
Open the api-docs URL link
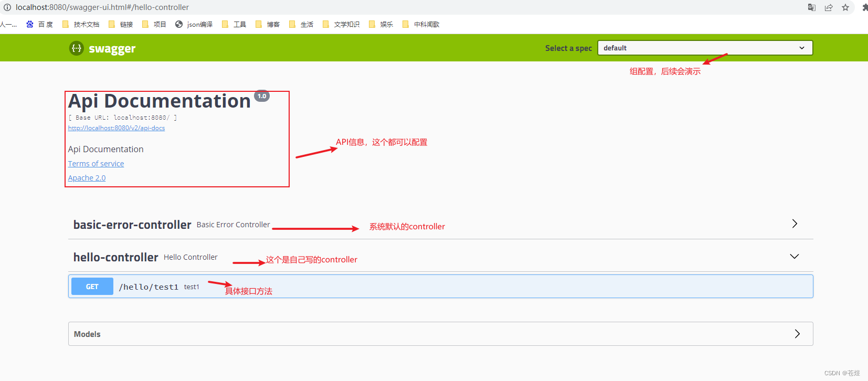(x=117, y=128)
